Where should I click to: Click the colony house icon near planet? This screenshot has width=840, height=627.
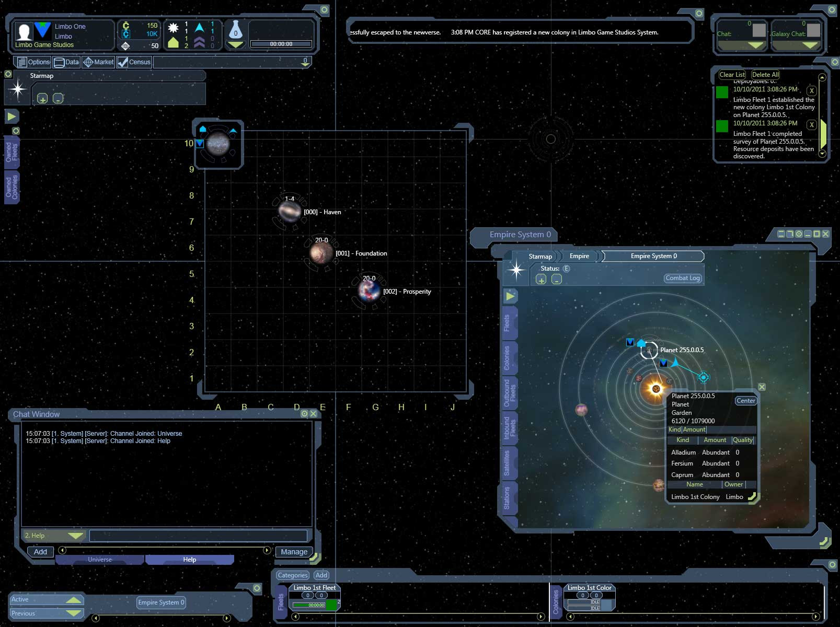click(x=641, y=343)
